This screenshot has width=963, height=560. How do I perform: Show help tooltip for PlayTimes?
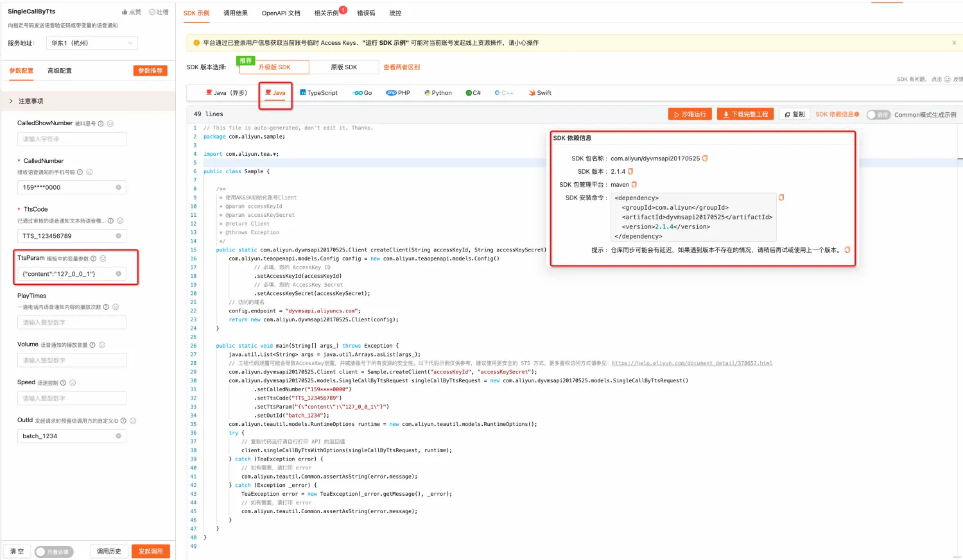pos(106,307)
